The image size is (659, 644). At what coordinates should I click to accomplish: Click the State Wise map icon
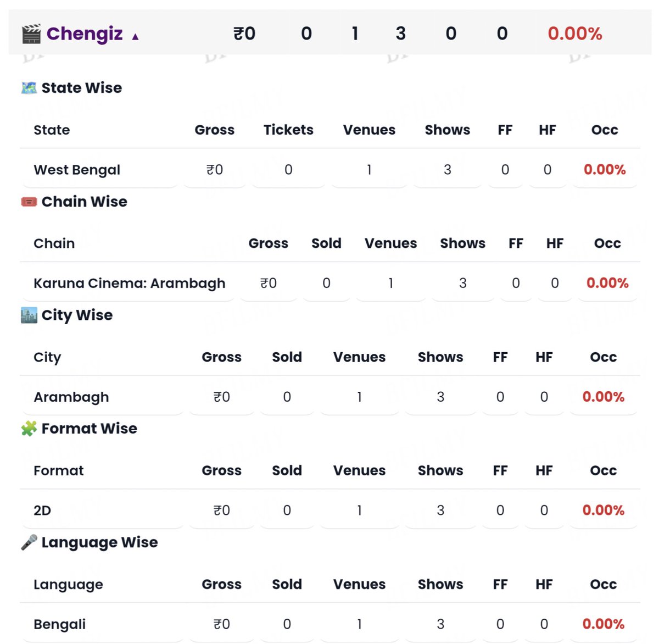click(x=29, y=88)
